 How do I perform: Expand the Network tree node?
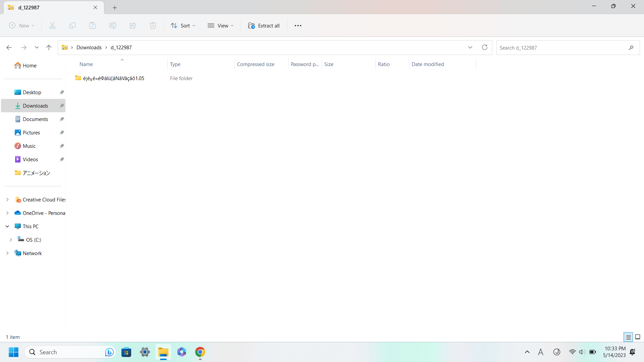tap(7, 253)
